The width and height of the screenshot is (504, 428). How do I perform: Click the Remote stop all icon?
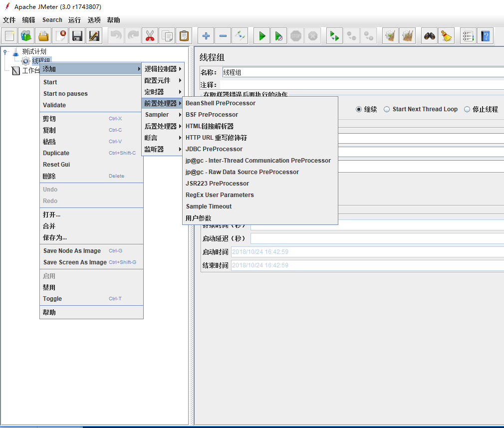(352, 36)
